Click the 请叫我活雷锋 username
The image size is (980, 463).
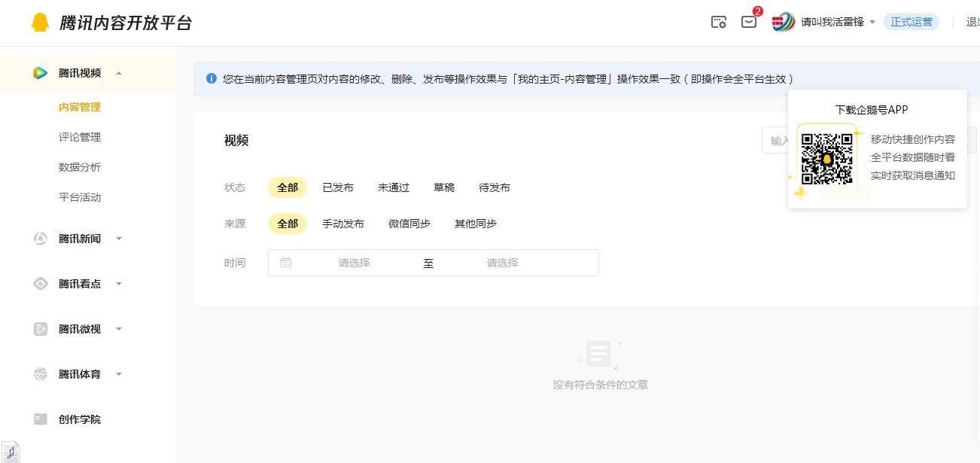(x=832, y=22)
